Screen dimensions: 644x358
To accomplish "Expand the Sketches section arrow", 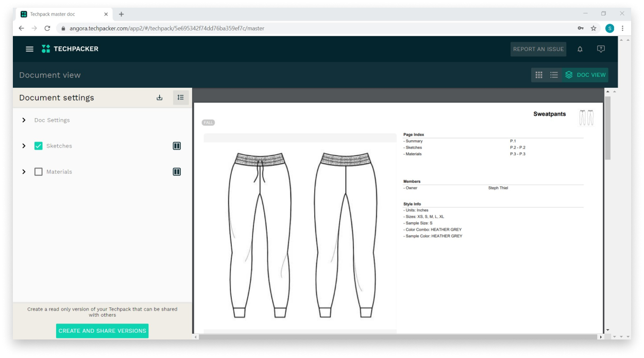I will point(24,146).
